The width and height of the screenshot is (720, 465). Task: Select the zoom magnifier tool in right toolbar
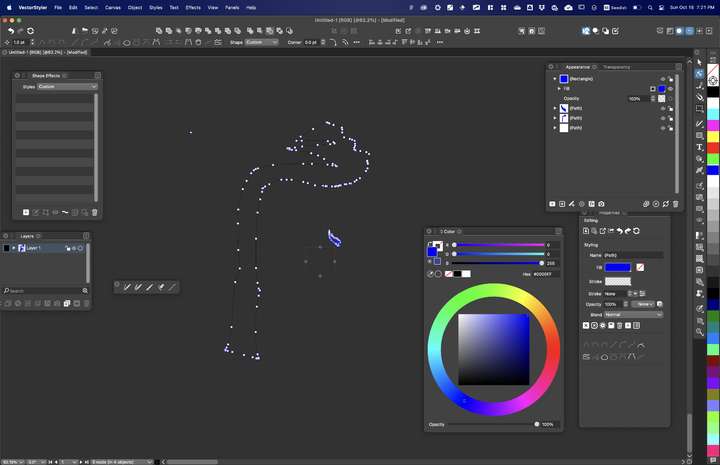(x=699, y=331)
